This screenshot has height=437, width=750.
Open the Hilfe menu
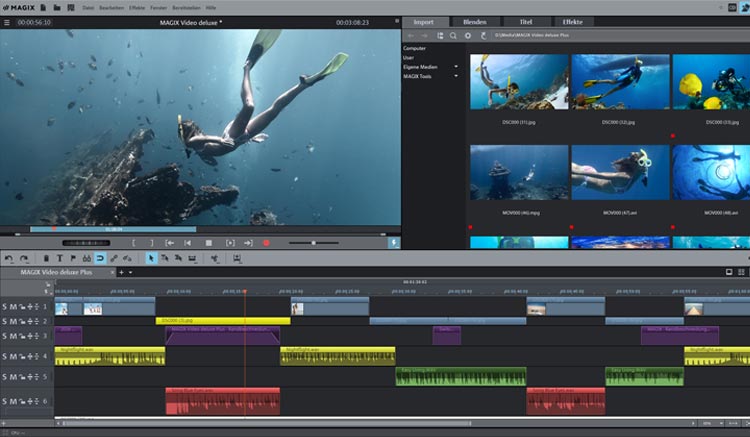(x=210, y=8)
